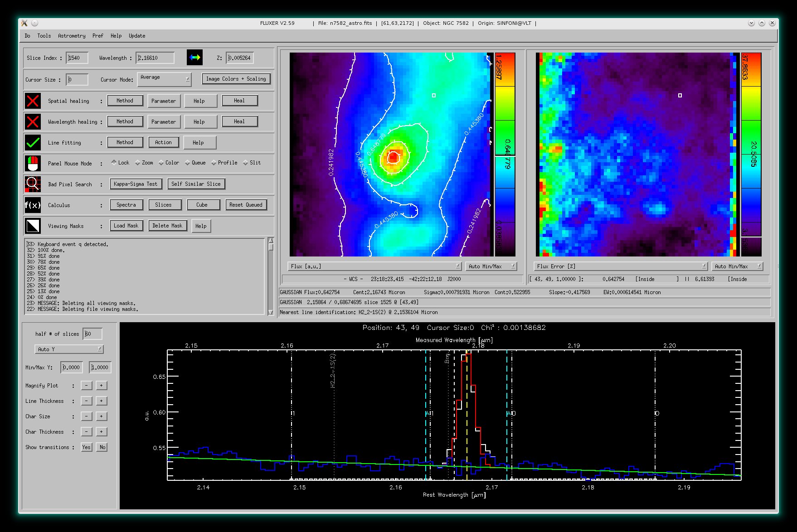Click the f(x) Calculus icon
This screenshot has width=797, height=532.
(x=33, y=205)
